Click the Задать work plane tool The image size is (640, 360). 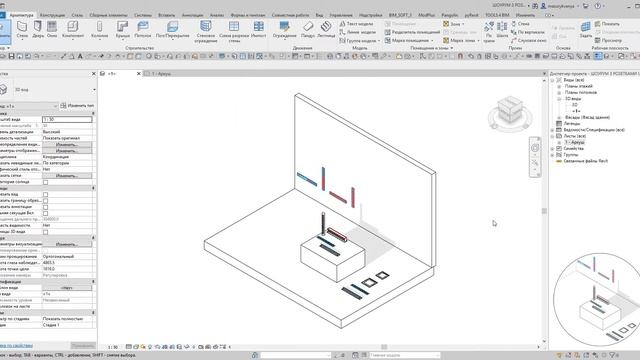click(585, 29)
